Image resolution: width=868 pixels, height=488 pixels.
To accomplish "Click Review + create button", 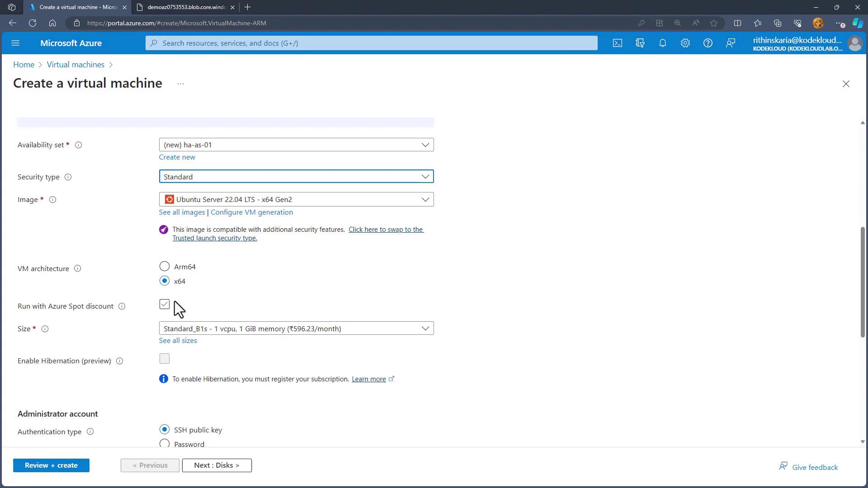I will click(51, 465).
